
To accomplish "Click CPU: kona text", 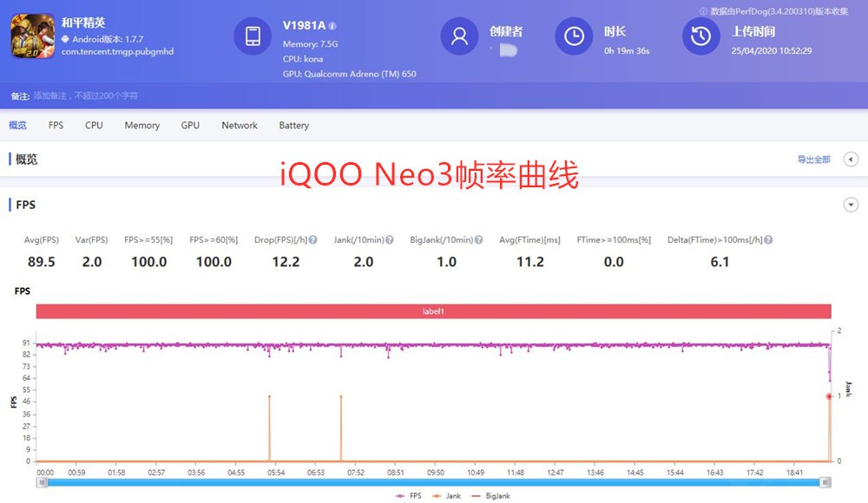I will click(303, 59).
